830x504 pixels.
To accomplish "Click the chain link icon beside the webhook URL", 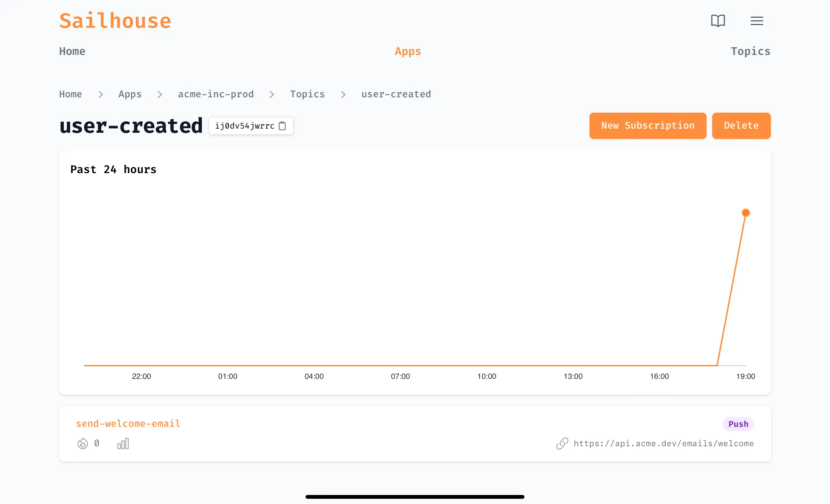I will [562, 444].
